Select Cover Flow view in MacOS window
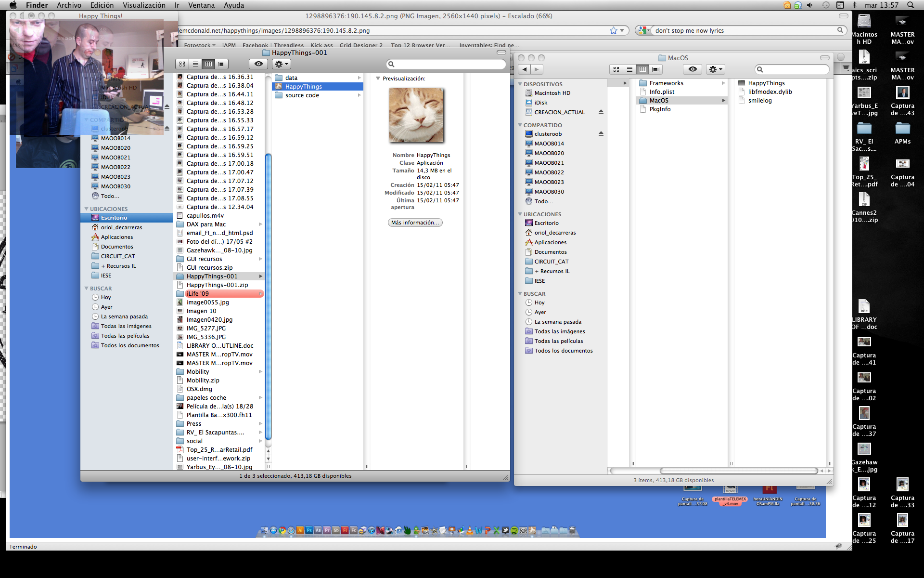The width and height of the screenshot is (924, 578). point(655,69)
